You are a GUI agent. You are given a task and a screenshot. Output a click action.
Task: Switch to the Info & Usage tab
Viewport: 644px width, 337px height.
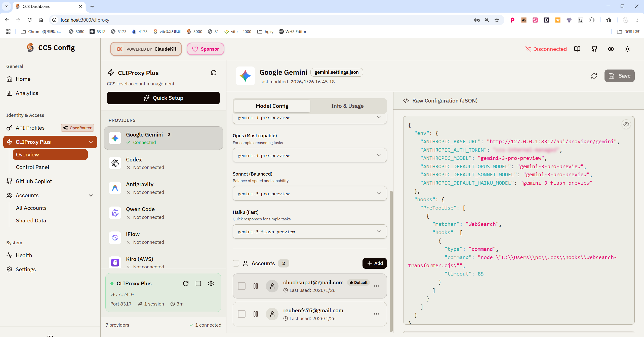click(347, 106)
